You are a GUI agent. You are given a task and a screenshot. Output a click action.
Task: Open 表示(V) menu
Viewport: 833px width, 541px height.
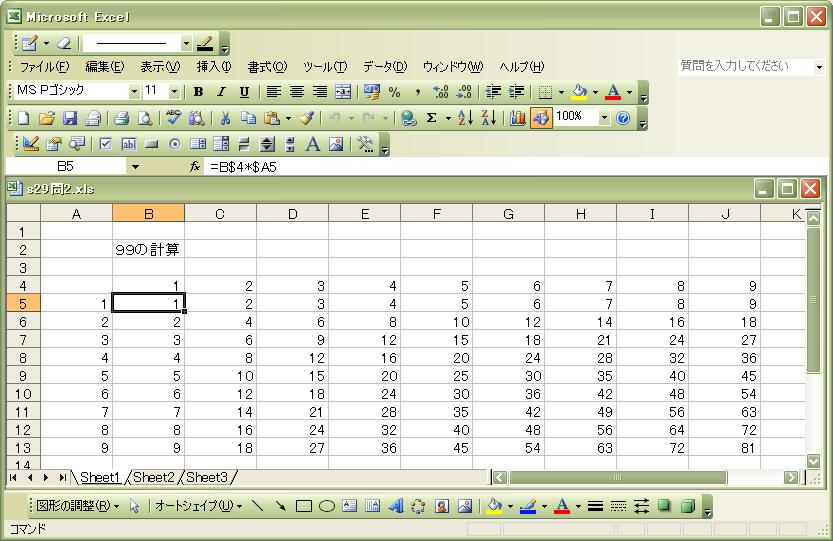point(160,67)
